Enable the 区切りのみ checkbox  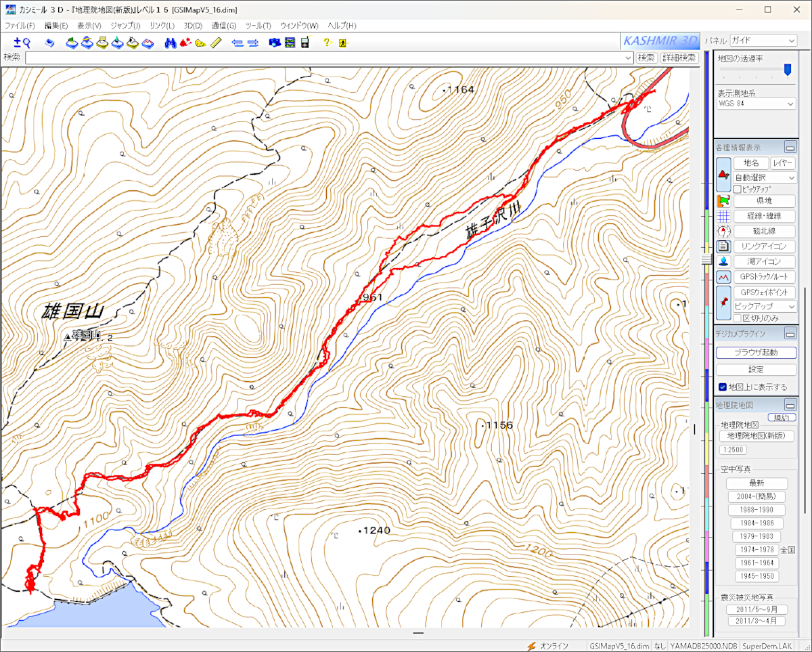[738, 318]
